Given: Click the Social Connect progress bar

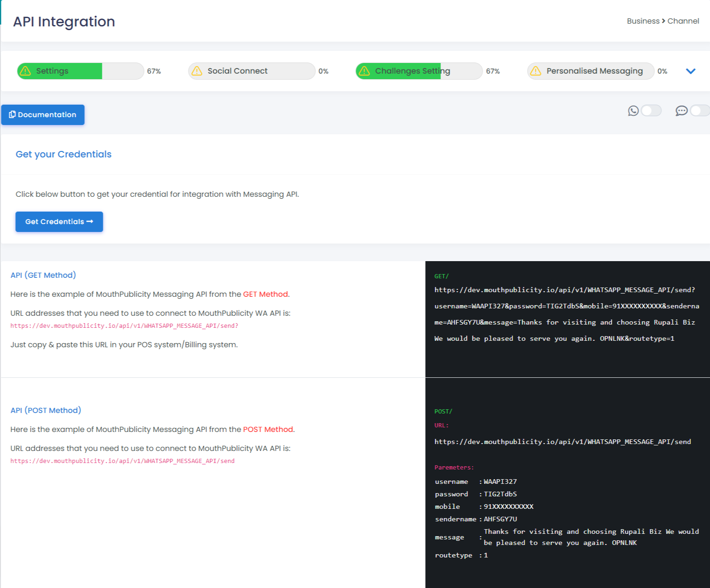Looking at the screenshot, I should [252, 71].
